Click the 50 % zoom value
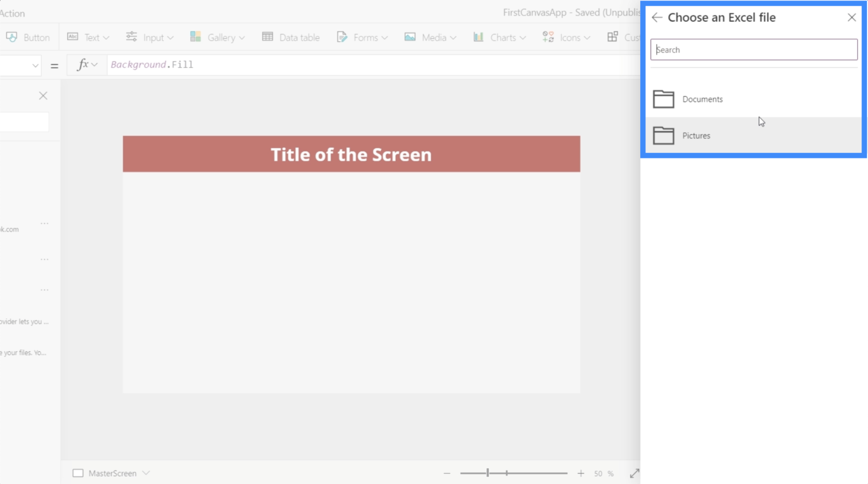Screen dimensions: 868x484 pyautogui.click(x=603, y=474)
